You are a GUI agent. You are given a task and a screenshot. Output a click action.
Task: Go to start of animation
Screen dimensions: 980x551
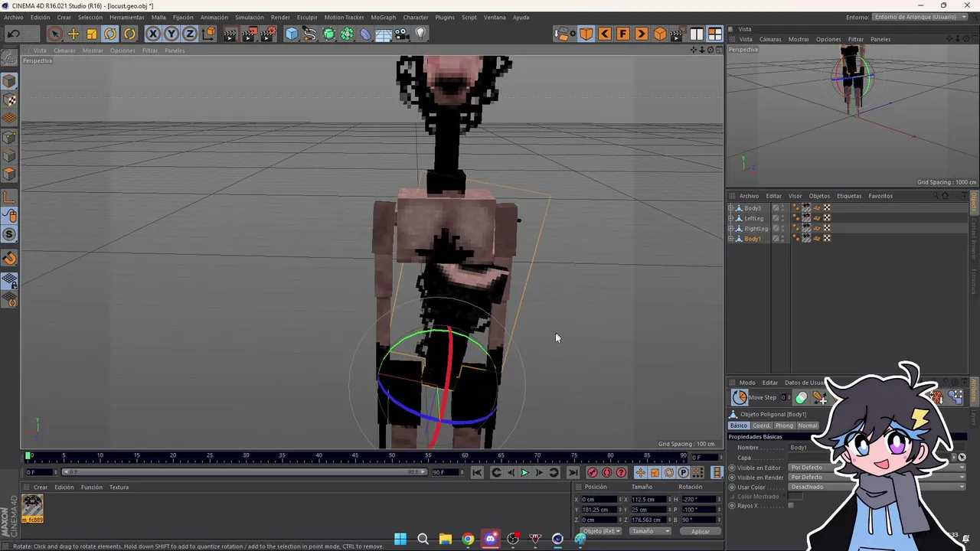(x=477, y=472)
